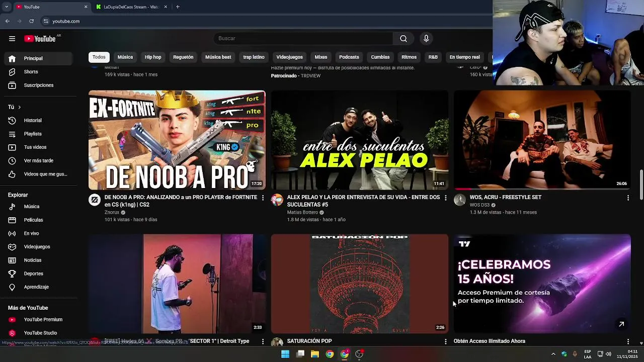Open options menu for ALEX PELAO video
This screenshot has height=362, width=644.
[x=445, y=198]
